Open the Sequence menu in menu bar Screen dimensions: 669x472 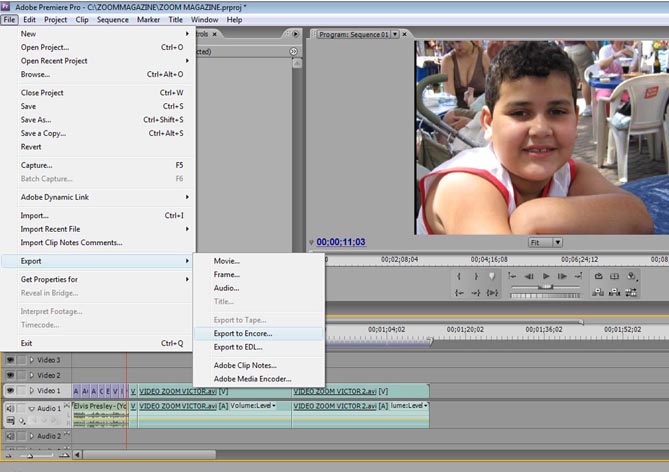112,19
